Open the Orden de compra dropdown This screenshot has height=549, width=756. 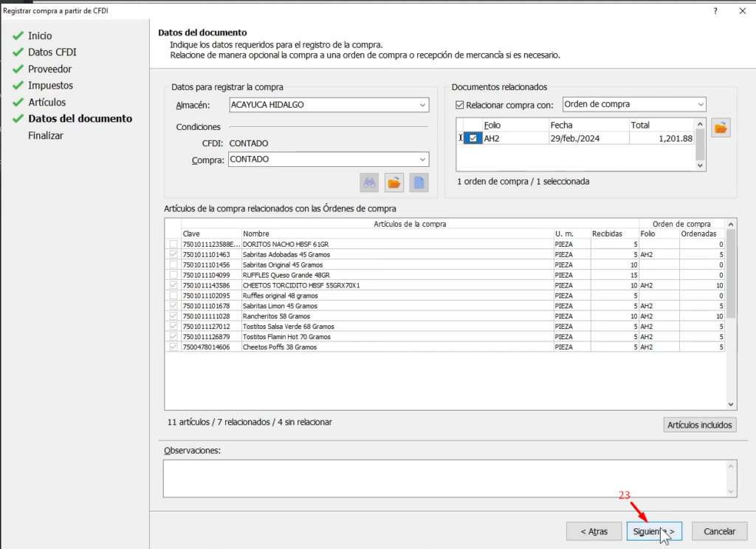click(x=698, y=105)
